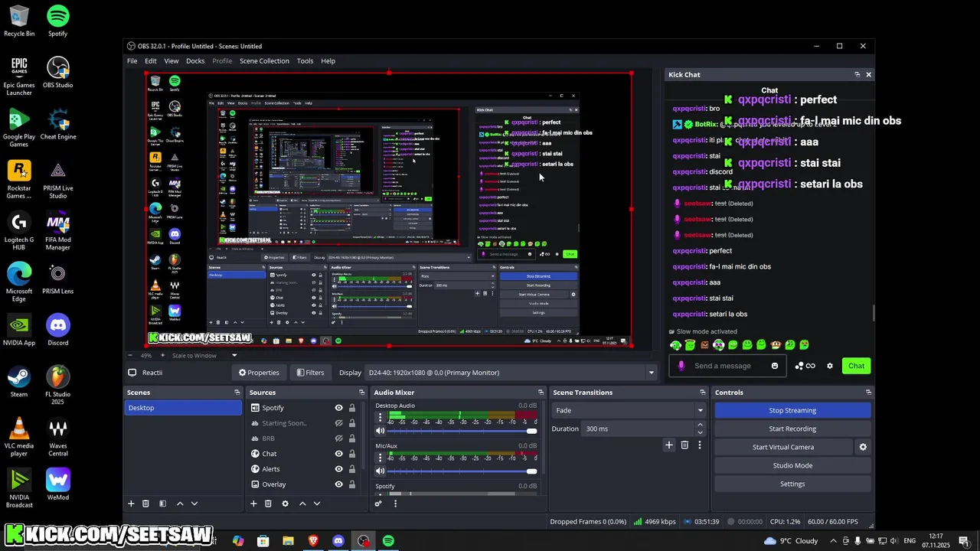The height and width of the screenshot is (551, 980).
Task: Hide the Overlay source
Action: [338, 484]
